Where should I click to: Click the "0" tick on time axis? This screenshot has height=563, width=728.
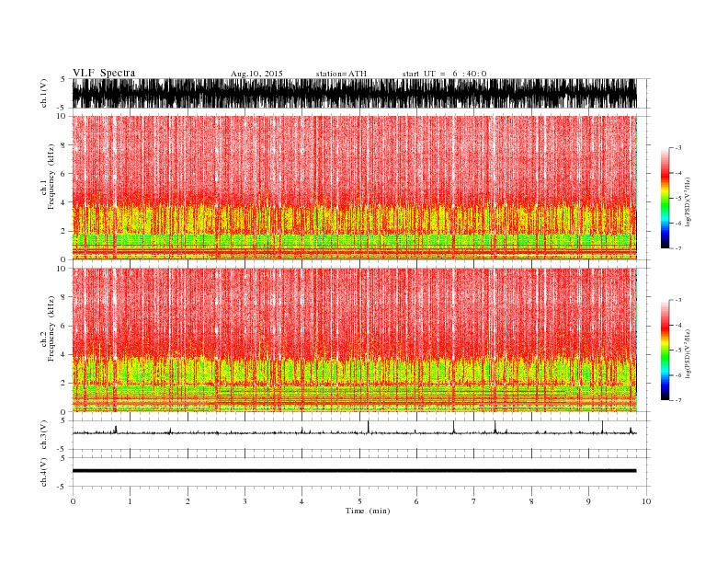[x=73, y=501]
